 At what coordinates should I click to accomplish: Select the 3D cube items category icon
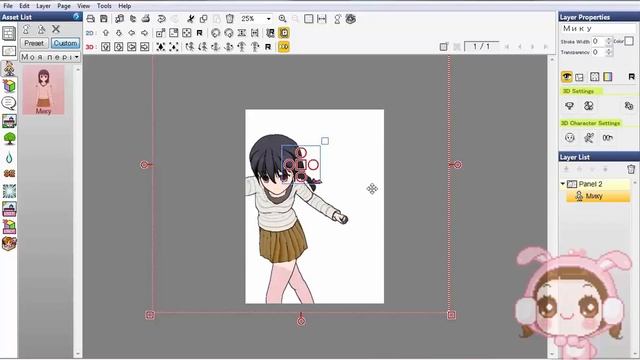click(9, 86)
